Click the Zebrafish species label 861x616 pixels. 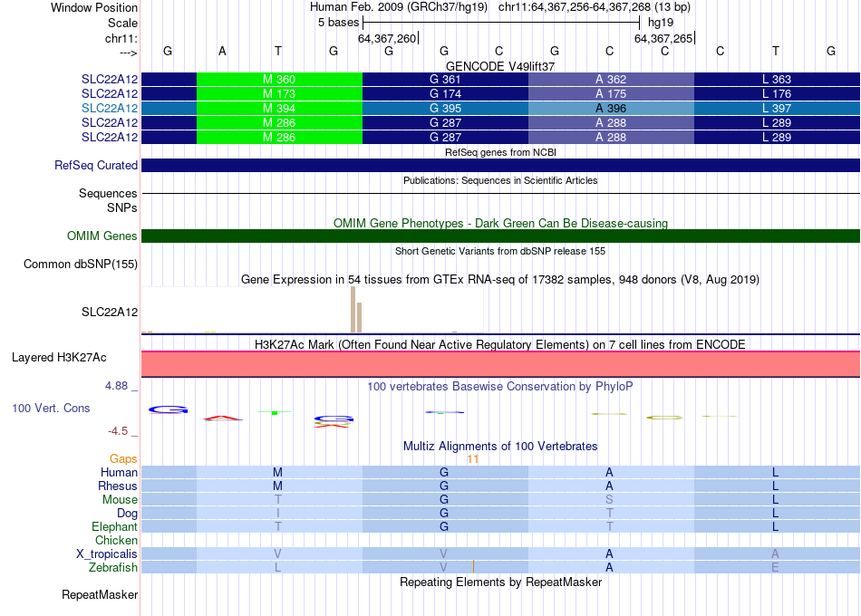[x=113, y=567]
